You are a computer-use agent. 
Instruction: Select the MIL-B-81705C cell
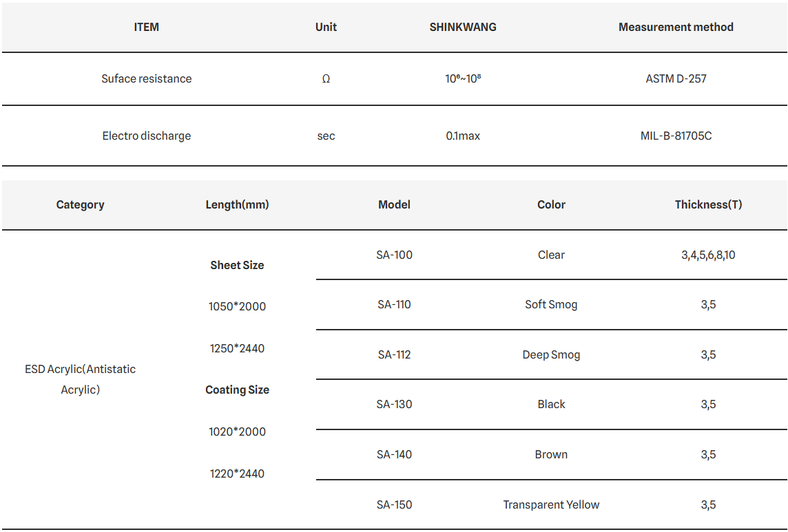676,136
